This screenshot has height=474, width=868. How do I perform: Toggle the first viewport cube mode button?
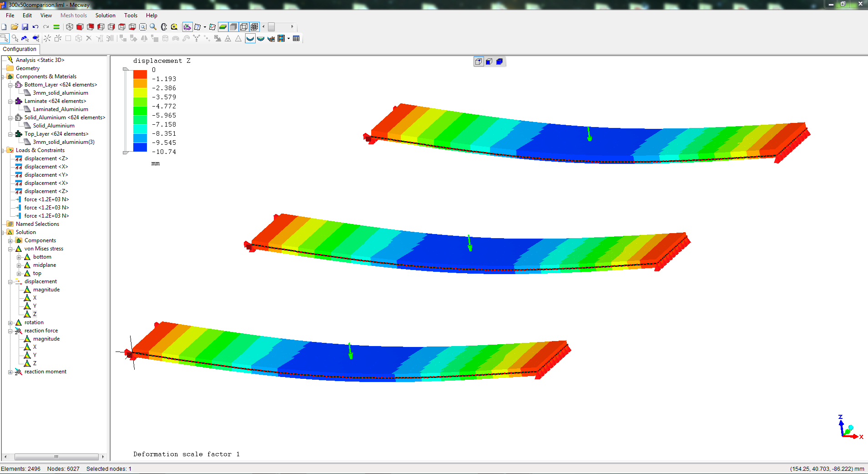click(479, 61)
